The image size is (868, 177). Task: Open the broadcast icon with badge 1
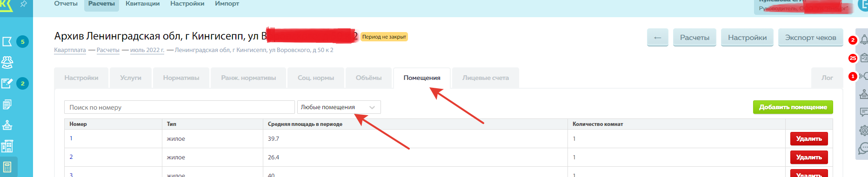click(864, 76)
